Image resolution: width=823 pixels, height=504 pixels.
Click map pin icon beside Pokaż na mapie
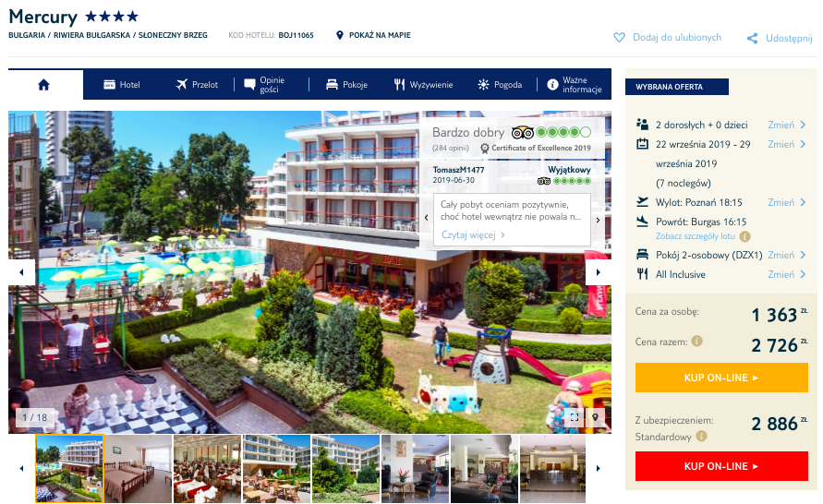340,35
